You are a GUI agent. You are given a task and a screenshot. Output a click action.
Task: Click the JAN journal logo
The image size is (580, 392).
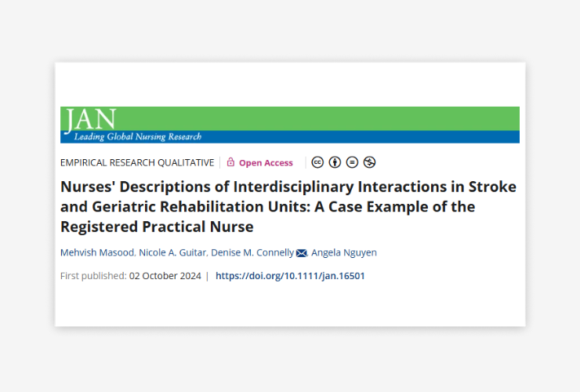[90, 120]
